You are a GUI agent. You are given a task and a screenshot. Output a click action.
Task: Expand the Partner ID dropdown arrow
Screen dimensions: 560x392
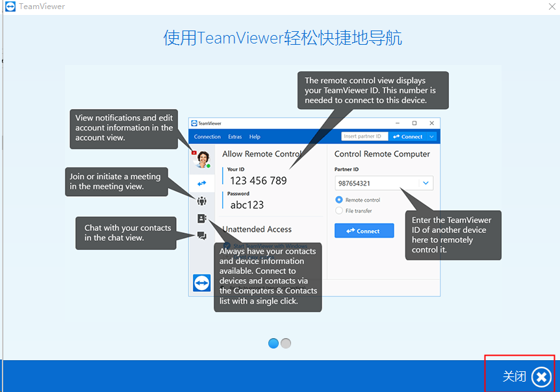tap(426, 183)
